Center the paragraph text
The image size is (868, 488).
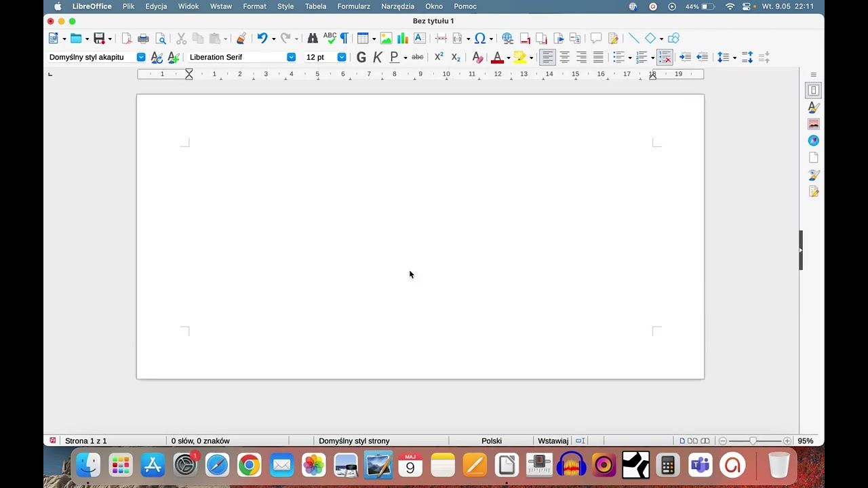point(564,57)
